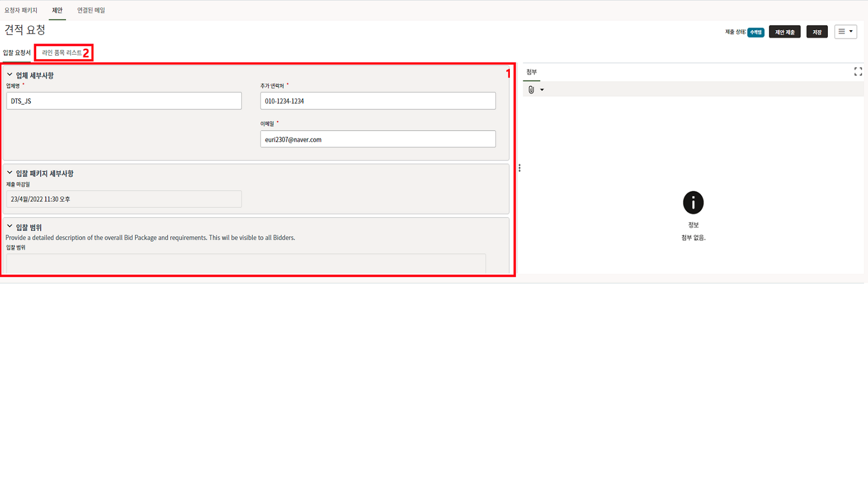
Task: Collapse the 입찰 범위 section
Action: (9, 226)
